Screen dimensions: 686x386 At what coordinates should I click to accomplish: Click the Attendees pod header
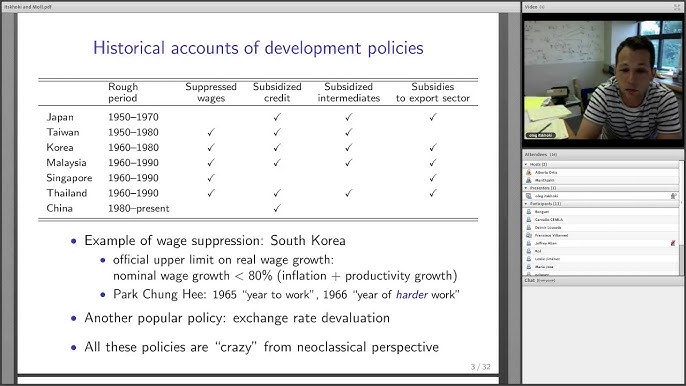tap(603, 154)
